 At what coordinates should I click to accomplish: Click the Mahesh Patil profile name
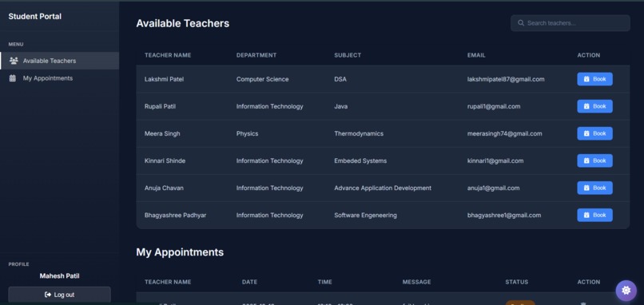tap(60, 275)
